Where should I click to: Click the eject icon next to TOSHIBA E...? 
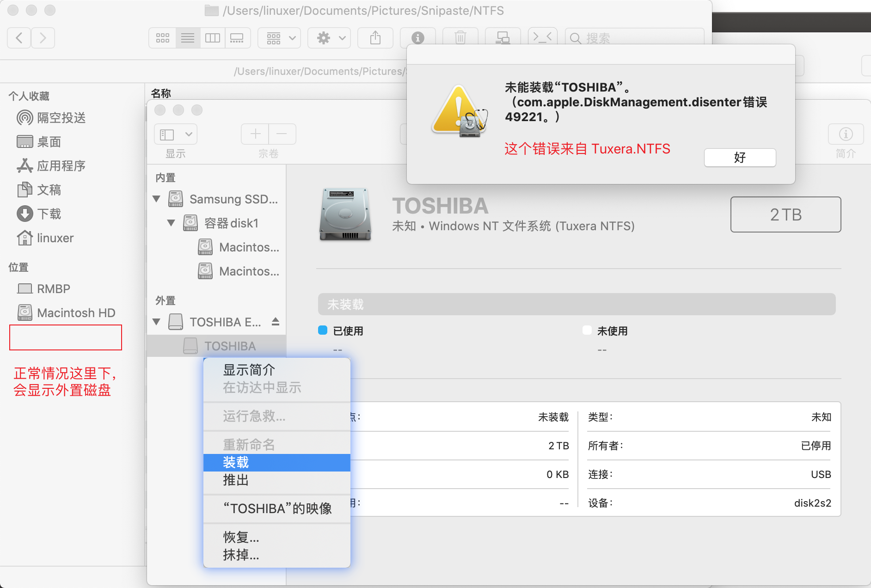(x=276, y=321)
